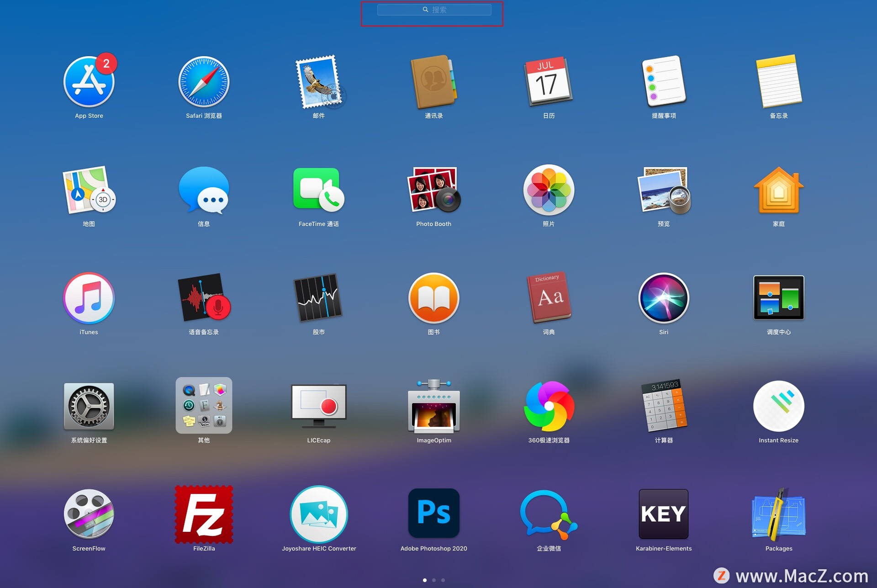Launch the 家庭 Home app
The height and width of the screenshot is (588, 877).
click(779, 190)
